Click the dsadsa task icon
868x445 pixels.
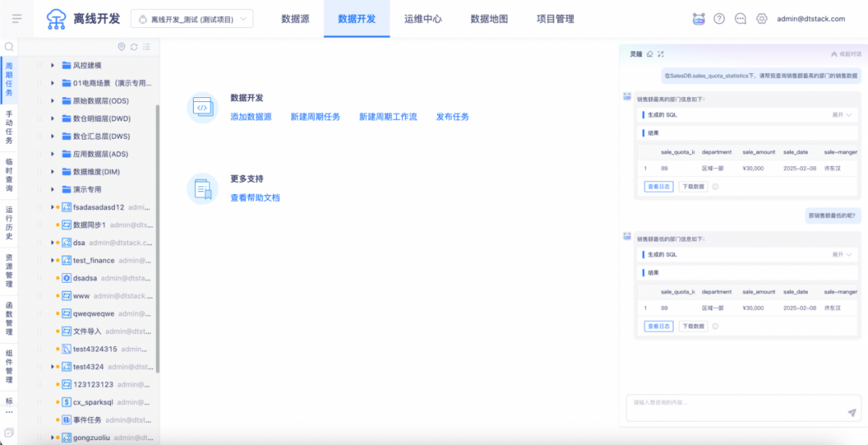tap(67, 278)
